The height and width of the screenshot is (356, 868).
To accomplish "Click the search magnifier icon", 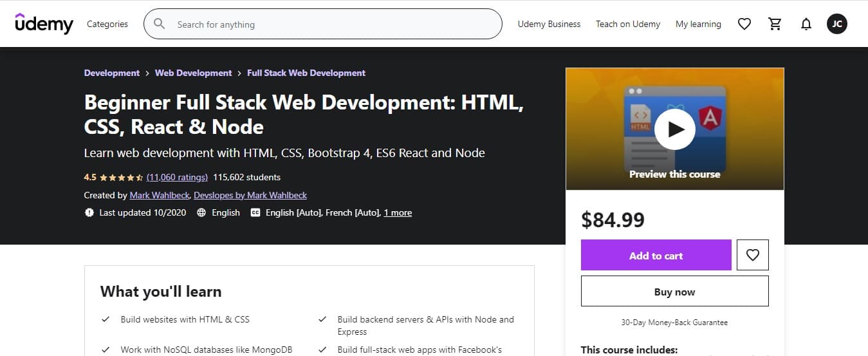I will point(159,24).
